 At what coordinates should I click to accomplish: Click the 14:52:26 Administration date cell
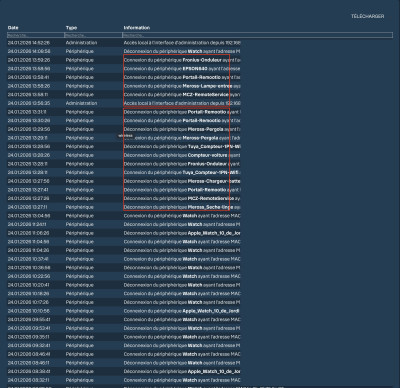tap(29, 43)
